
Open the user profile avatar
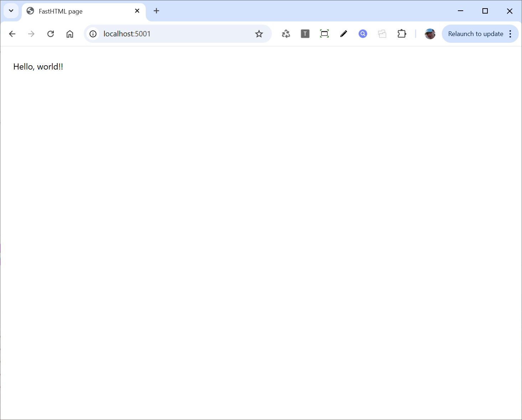tap(430, 34)
